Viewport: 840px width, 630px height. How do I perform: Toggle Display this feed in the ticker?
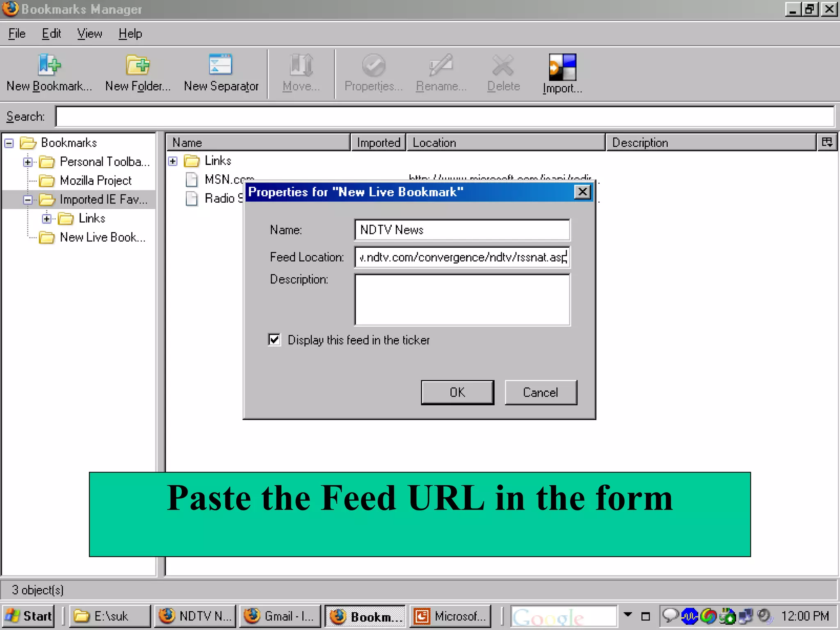pos(274,340)
